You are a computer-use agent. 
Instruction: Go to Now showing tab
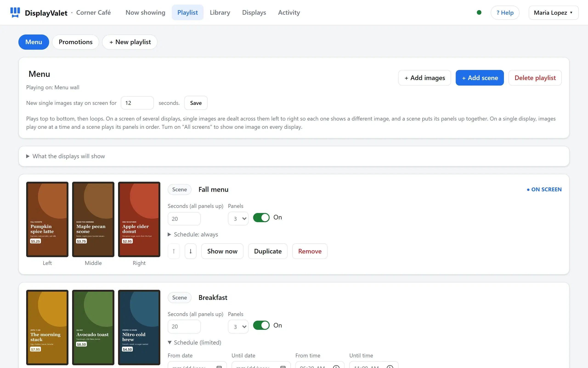tap(145, 12)
